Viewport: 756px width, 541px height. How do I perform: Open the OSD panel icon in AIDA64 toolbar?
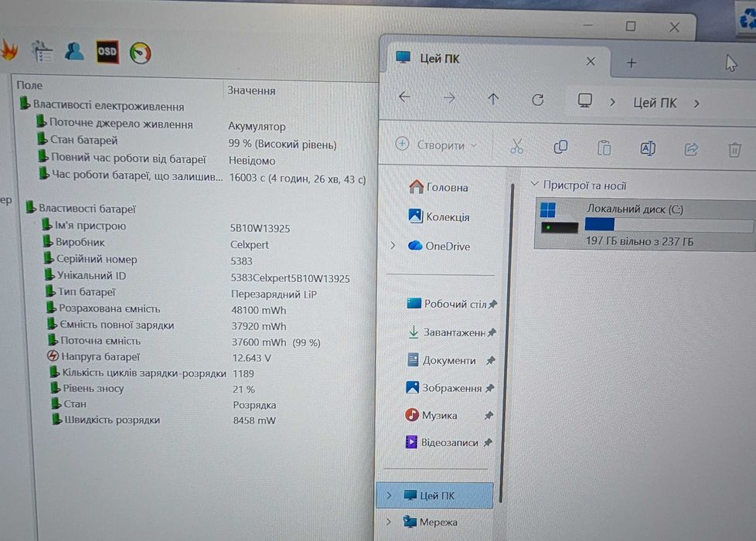(107, 52)
